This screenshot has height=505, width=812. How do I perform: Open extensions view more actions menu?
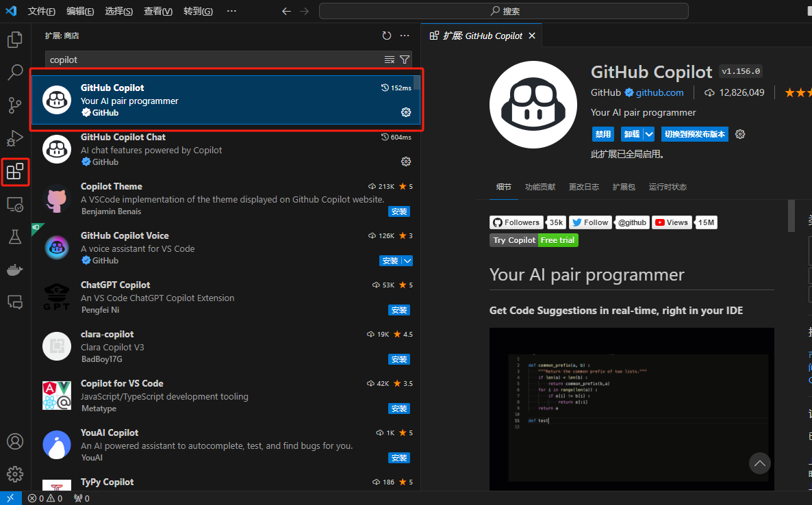tap(405, 36)
